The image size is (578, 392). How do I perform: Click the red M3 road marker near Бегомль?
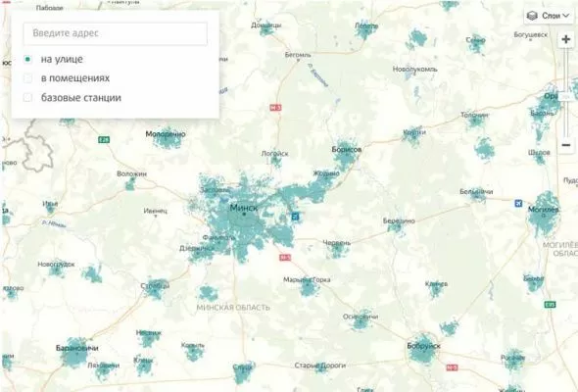click(x=275, y=108)
